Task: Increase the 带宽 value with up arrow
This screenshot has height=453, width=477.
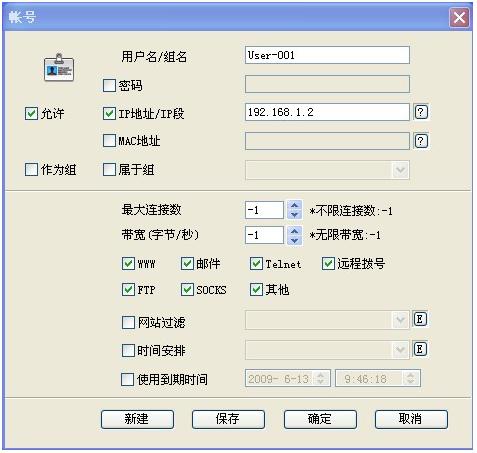Action: click(295, 230)
